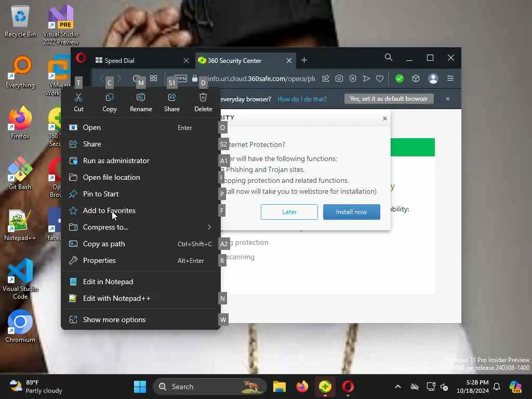Click the Cut icon in context menu

(x=78, y=98)
